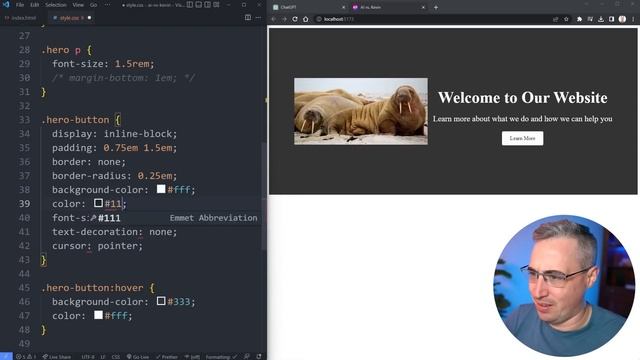Open the remote window indicator in the status bar
This screenshot has width=640, height=360.
[x=6, y=356]
